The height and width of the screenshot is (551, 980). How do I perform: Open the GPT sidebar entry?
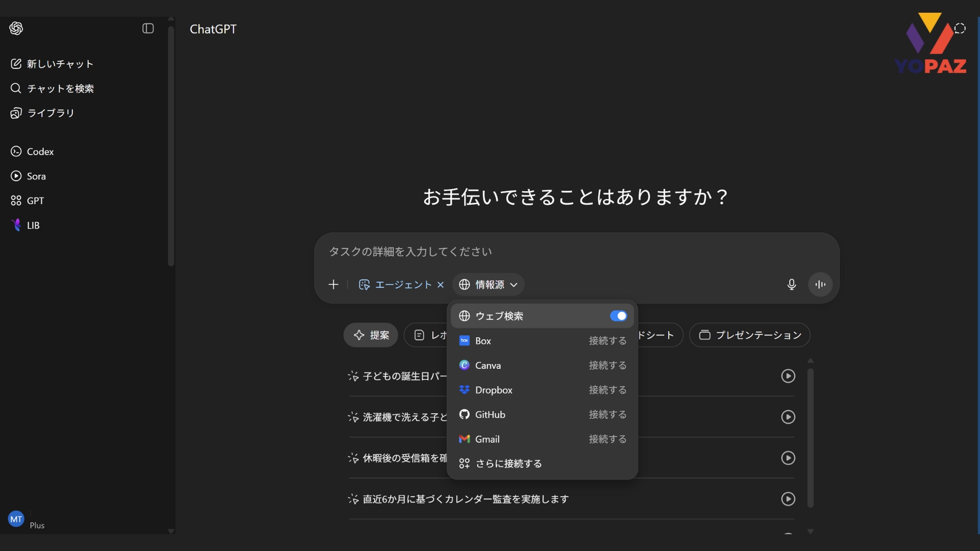[28, 201]
